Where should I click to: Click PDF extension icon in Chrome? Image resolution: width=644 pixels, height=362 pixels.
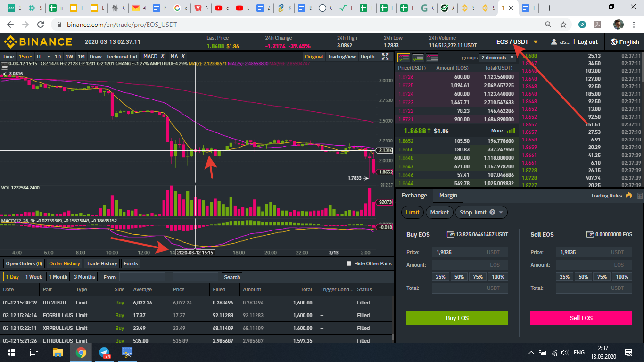tap(596, 25)
